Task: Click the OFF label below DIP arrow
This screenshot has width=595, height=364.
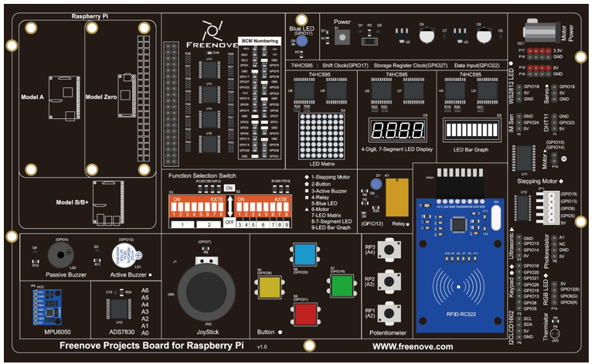Action: 229,223
